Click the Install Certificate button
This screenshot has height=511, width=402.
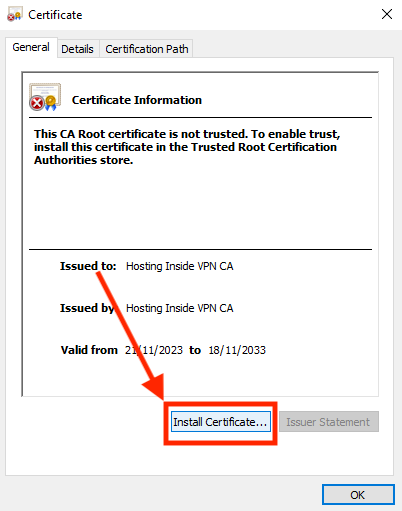[220, 422]
